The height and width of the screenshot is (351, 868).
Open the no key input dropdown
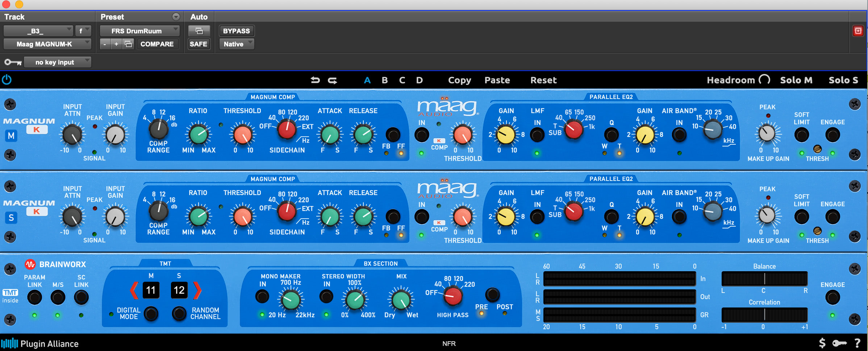click(58, 62)
